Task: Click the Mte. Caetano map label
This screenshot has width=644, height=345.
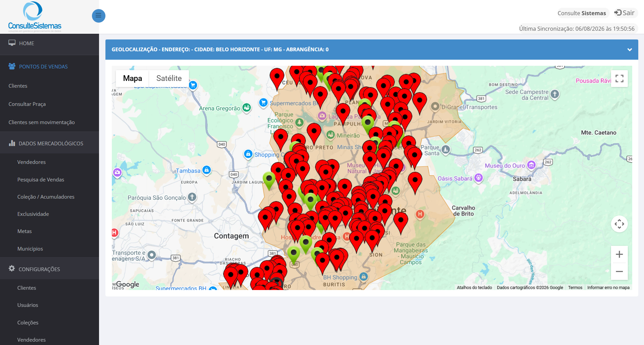Action: coord(599,133)
